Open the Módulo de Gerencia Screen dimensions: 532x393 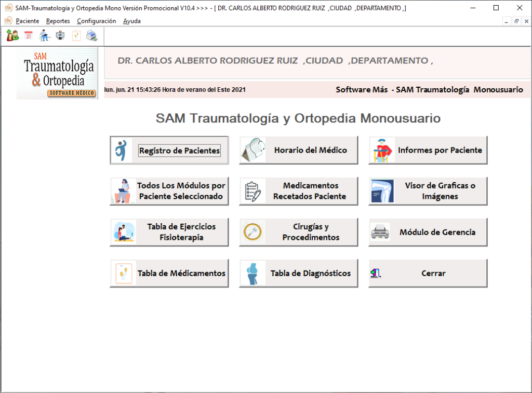click(428, 232)
